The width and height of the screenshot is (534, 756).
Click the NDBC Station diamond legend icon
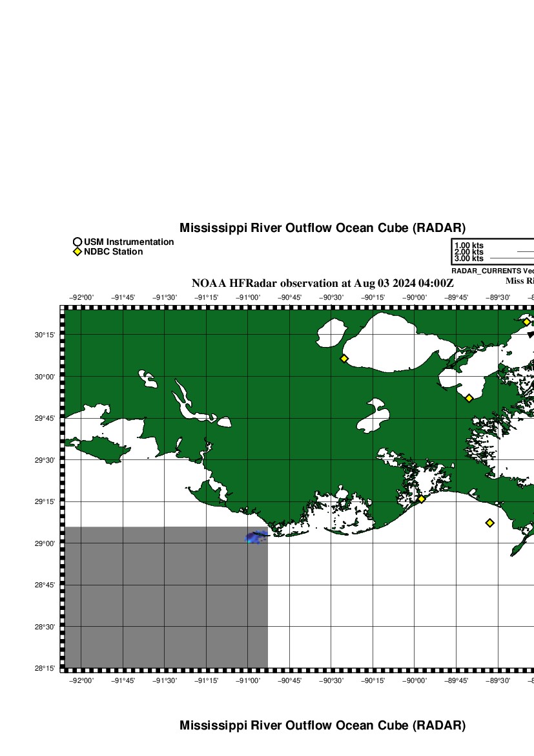[77, 252]
